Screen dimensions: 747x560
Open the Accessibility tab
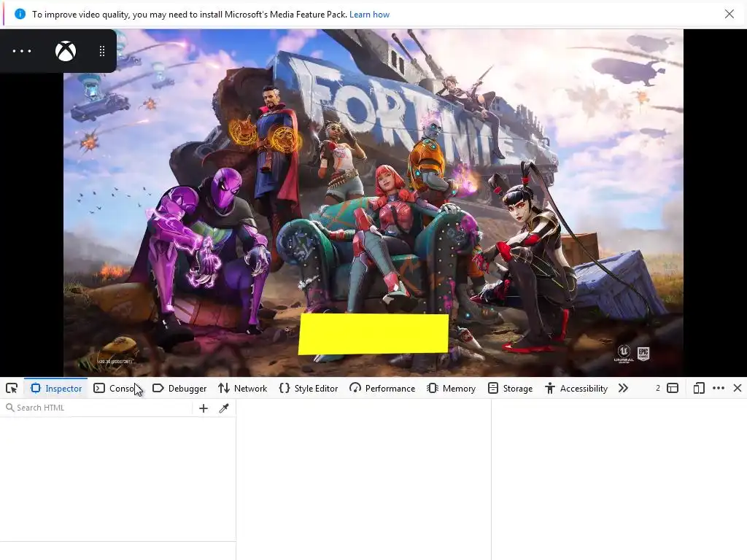point(576,388)
